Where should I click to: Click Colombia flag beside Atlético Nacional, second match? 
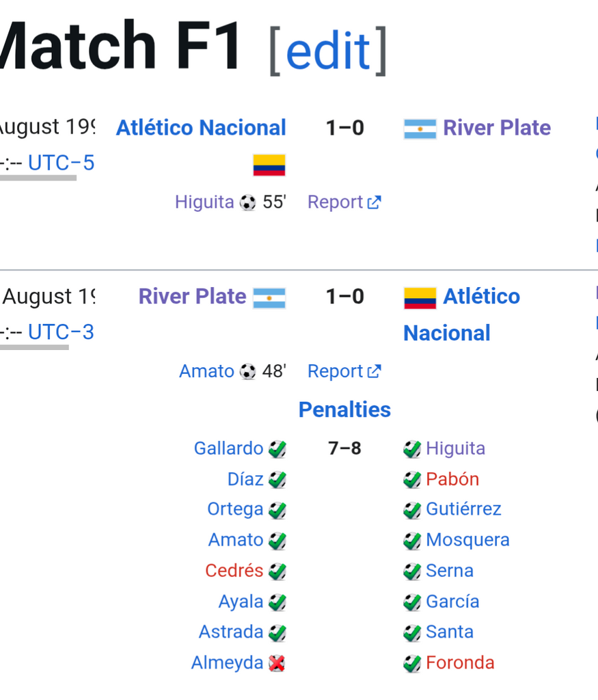coord(420,298)
